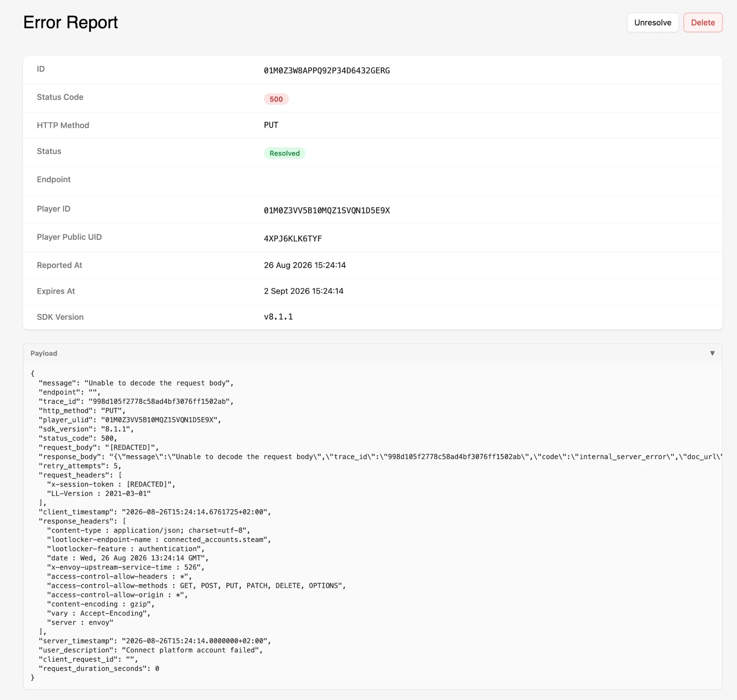737x700 pixels.
Task: Click the PUT HTTP method value
Action: pos(271,125)
